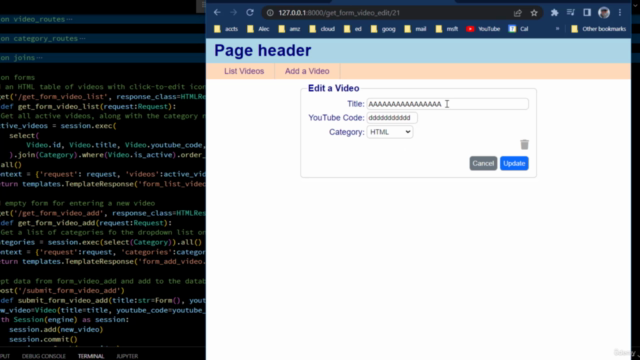Open the media control icon
This screenshot has height=360, width=640.
click(x=571, y=13)
